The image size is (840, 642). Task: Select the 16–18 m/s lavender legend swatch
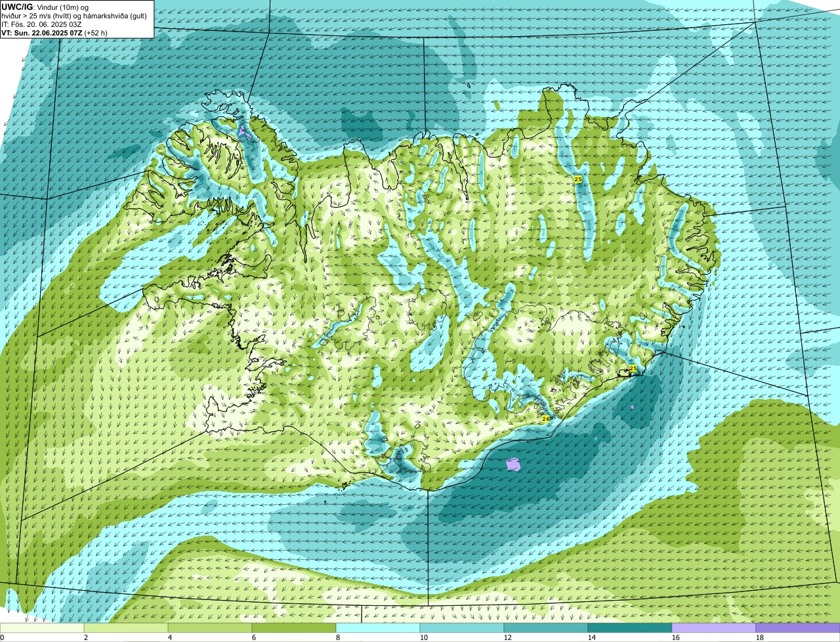[714, 628]
